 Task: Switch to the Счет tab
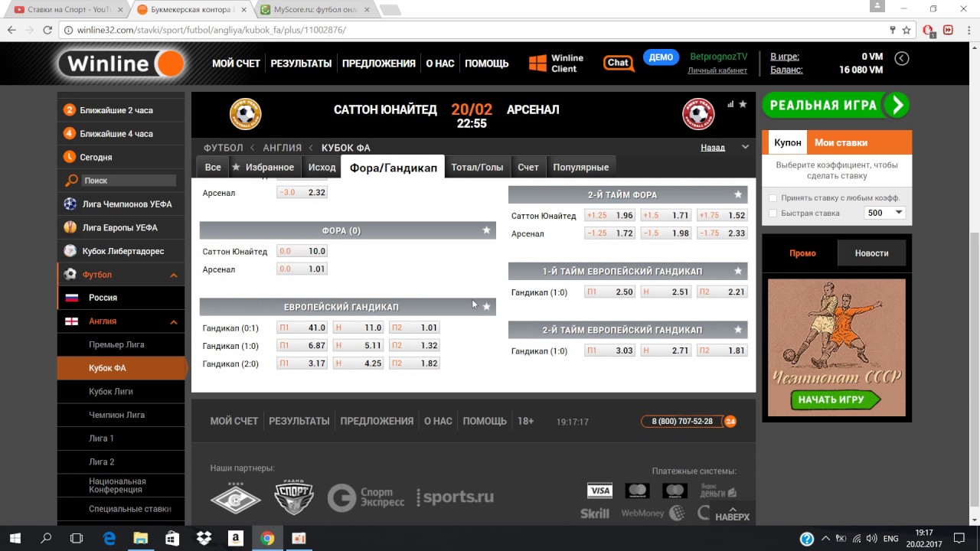tap(528, 167)
